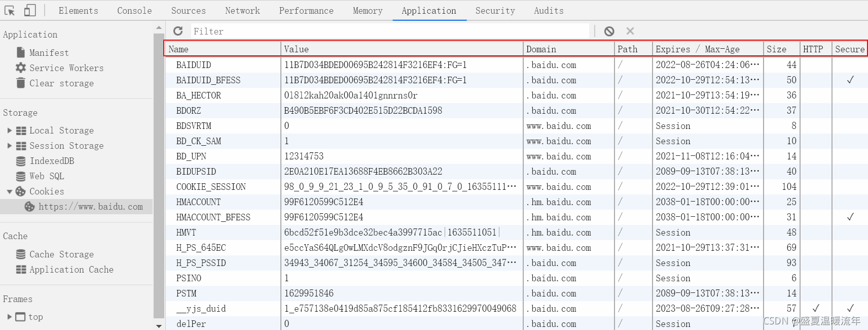Open the Sources tab
This screenshot has height=330, width=868.
[x=189, y=10]
